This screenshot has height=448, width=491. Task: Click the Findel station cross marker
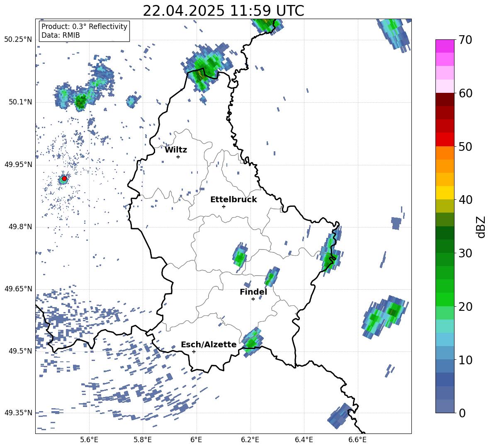[253, 299]
